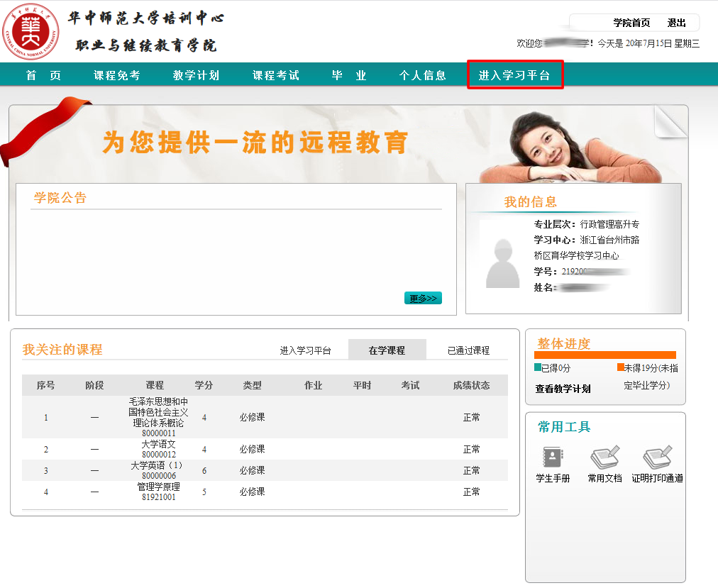Select the 在学课程 tab
This screenshot has height=588, width=718.
(x=387, y=350)
